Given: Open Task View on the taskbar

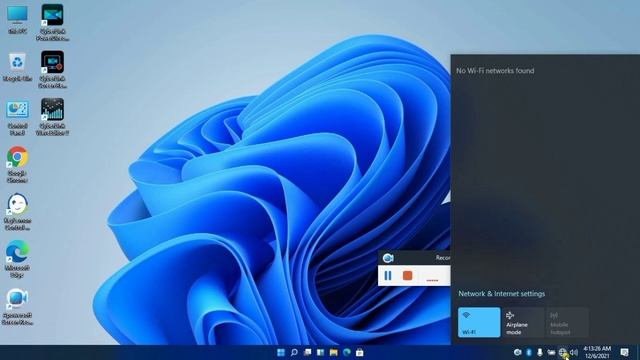Looking at the screenshot, I should pos(307,352).
